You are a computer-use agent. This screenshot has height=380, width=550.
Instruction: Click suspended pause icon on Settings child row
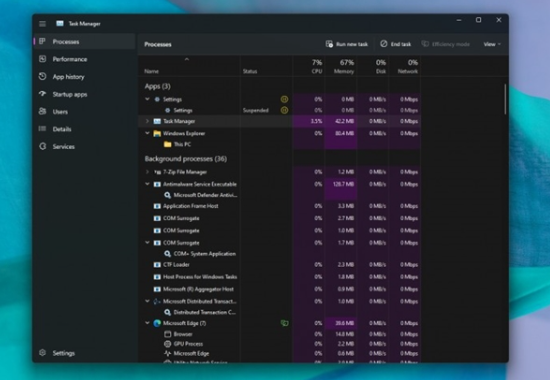(284, 110)
